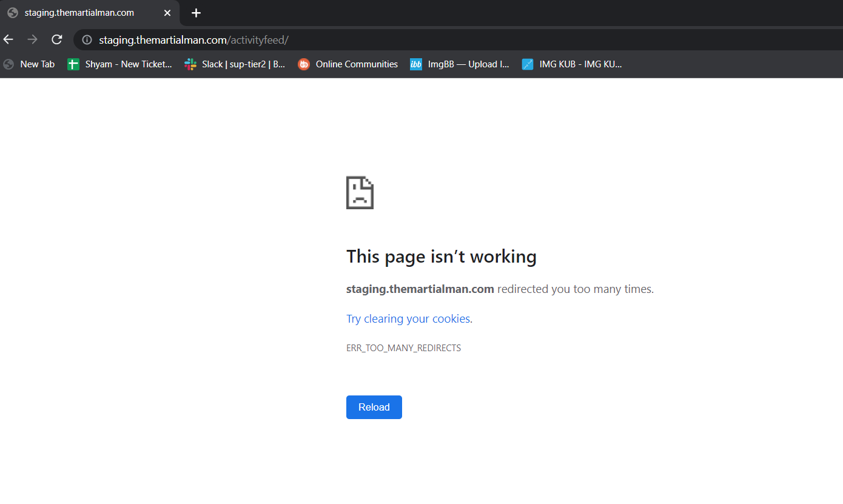
Task: Reload page using toolbar refresh icon
Action: (57, 39)
